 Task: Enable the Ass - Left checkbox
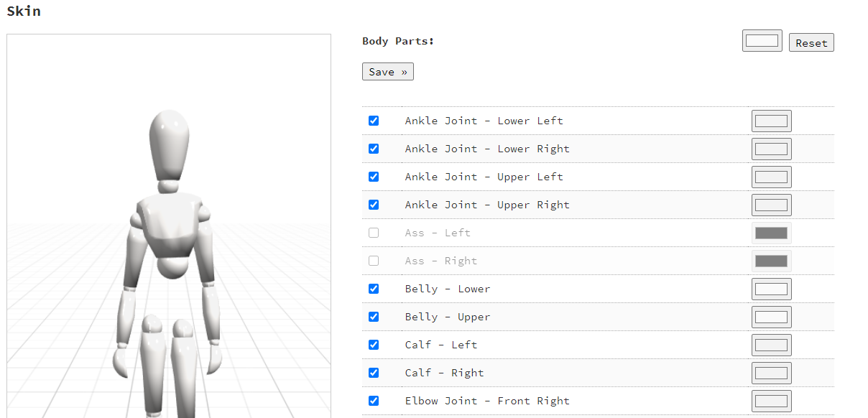[374, 233]
